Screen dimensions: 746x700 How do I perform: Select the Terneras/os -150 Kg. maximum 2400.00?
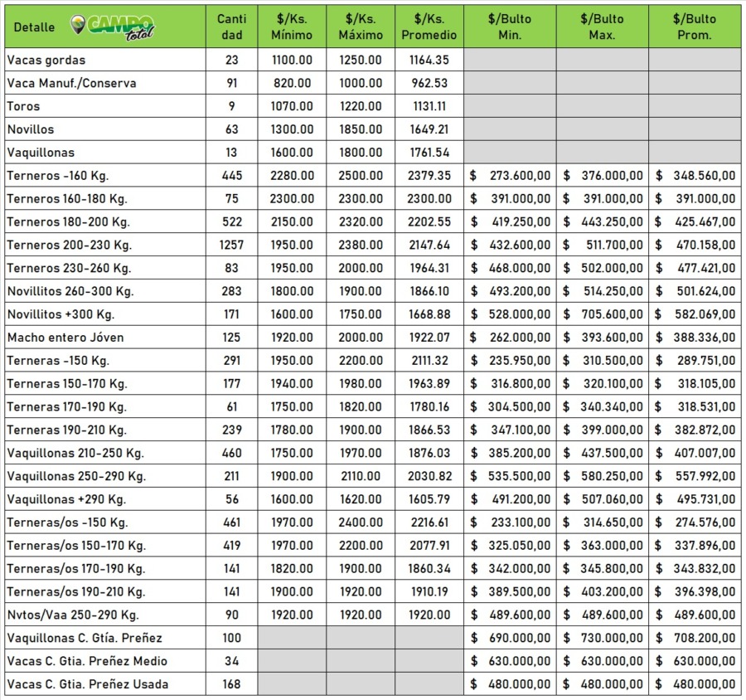tap(361, 523)
